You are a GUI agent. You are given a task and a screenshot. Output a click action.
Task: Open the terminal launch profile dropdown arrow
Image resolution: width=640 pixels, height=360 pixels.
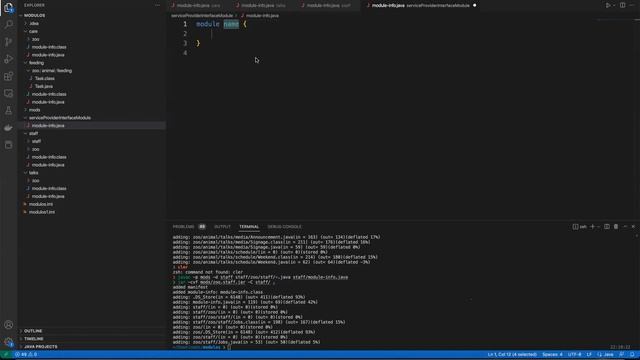point(598,227)
